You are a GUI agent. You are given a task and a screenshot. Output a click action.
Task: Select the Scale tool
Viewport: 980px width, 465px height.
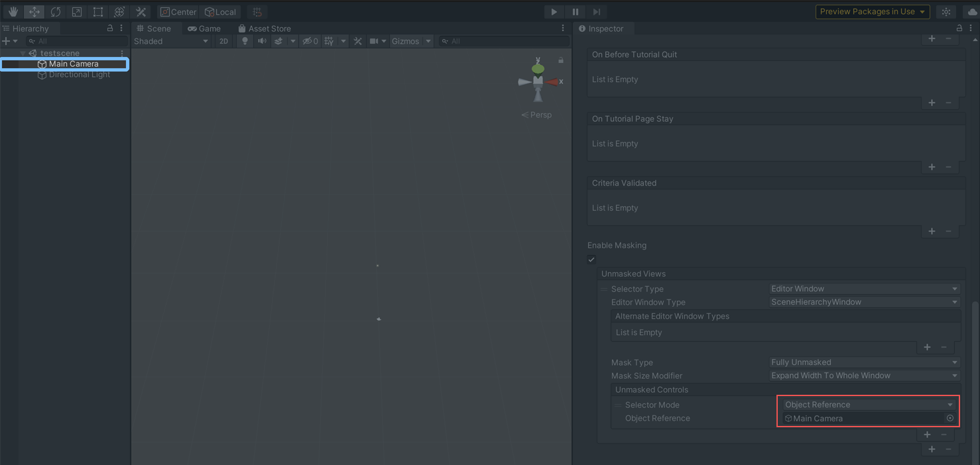point(77,12)
